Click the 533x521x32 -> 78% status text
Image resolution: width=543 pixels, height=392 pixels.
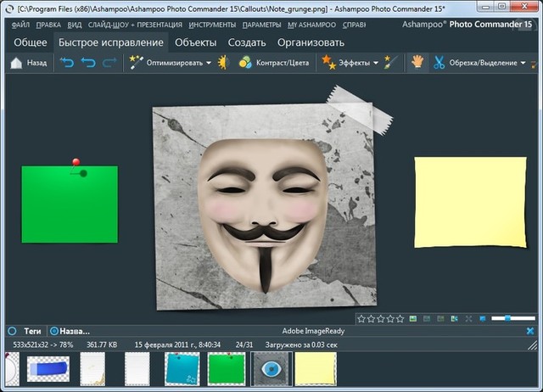point(43,344)
